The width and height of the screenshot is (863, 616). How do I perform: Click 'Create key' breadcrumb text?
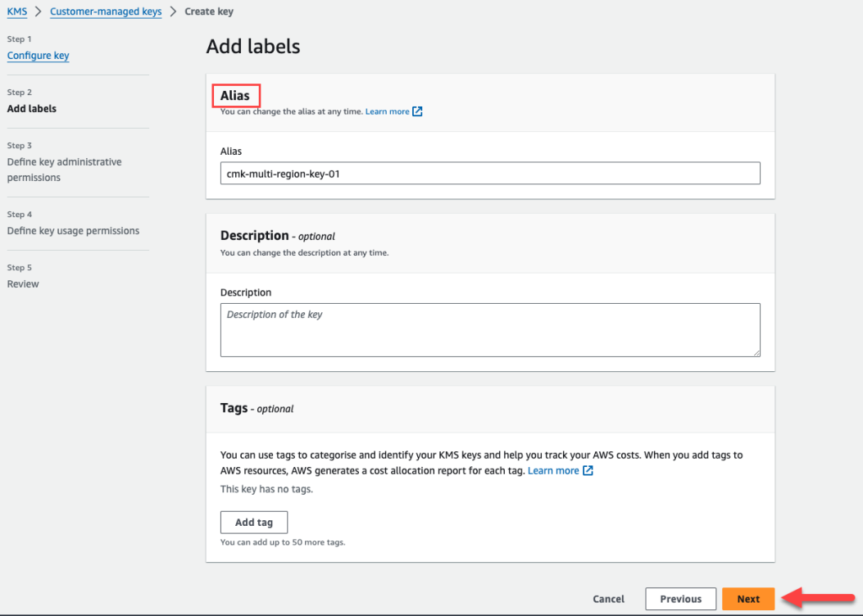click(x=209, y=11)
